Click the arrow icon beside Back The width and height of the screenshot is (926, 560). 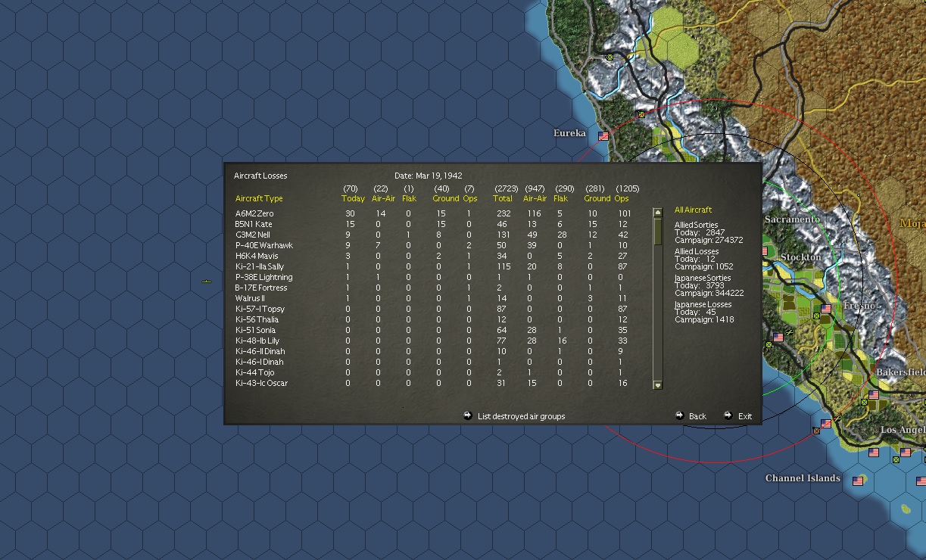[x=680, y=415]
